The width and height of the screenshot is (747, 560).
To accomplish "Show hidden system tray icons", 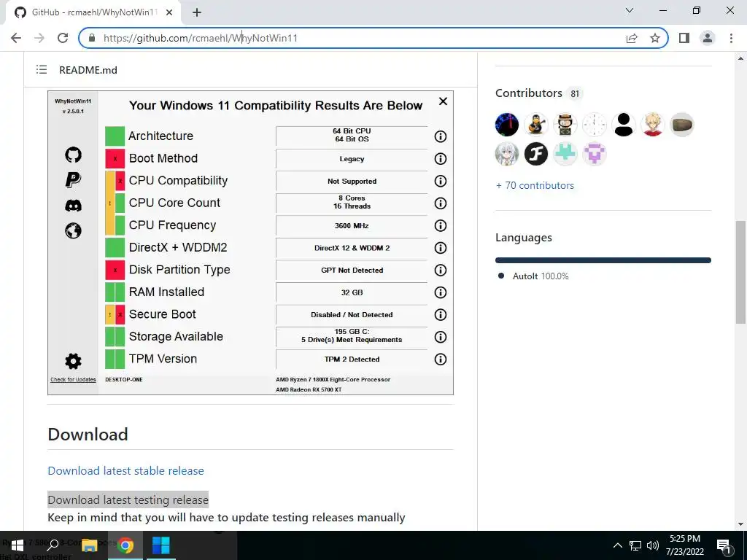I will point(617,545).
